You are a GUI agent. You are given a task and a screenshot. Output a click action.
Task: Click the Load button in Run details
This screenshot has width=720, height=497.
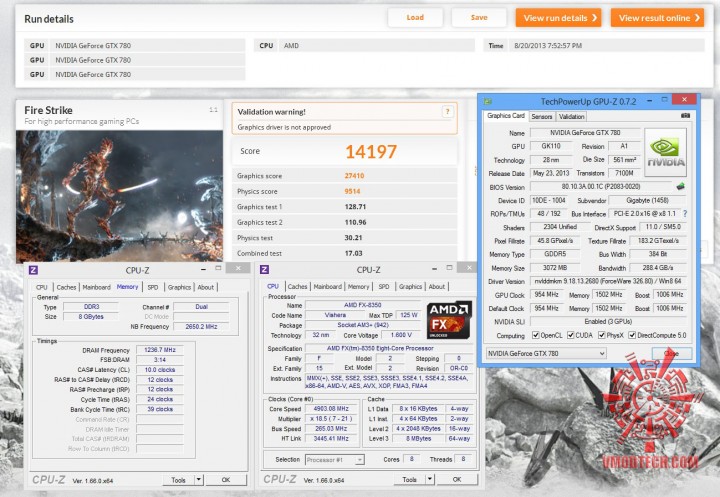[415, 17]
